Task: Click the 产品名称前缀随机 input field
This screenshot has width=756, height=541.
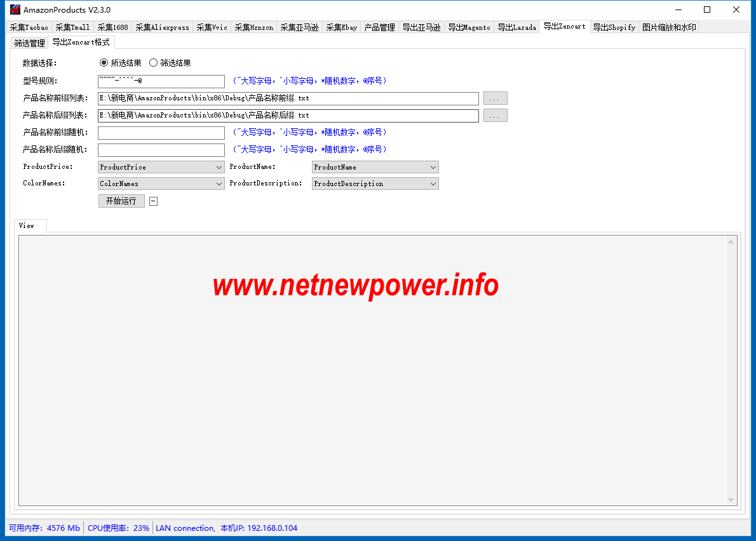Action: 161,133
